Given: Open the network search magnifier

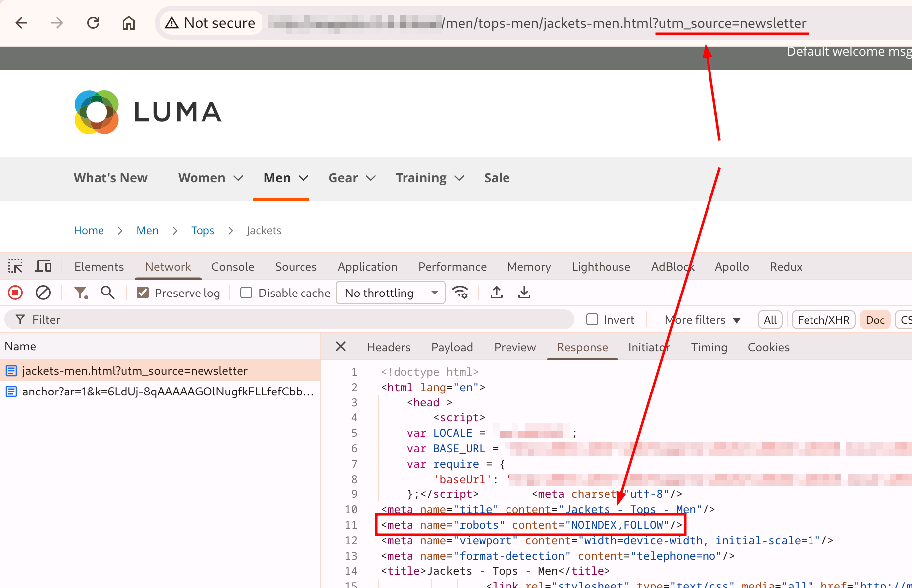Looking at the screenshot, I should coord(107,293).
